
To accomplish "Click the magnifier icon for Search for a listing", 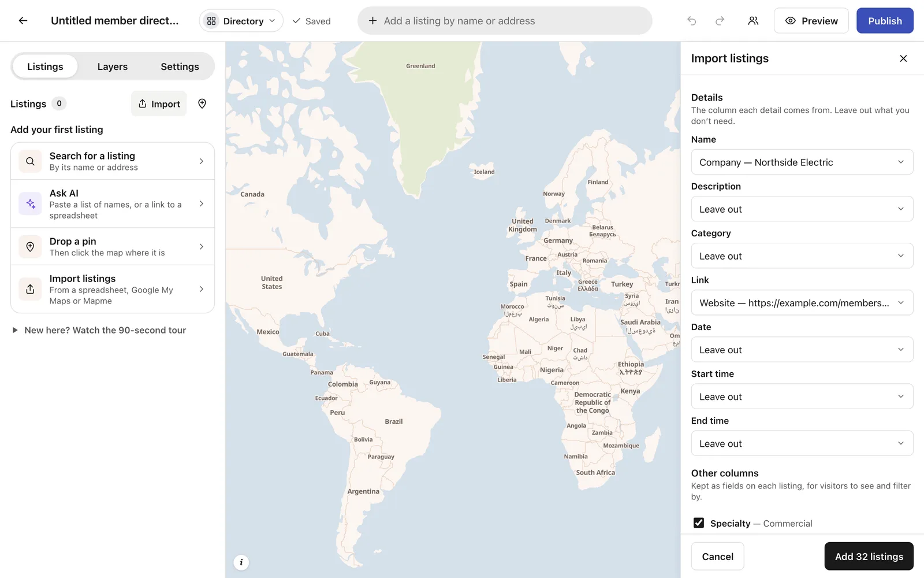I will [x=30, y=161].
